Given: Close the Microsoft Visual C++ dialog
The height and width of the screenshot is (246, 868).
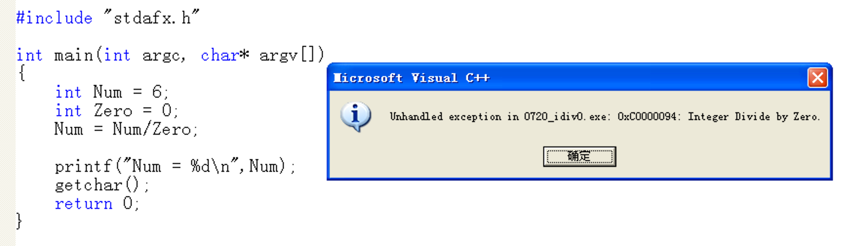Looking at the screenshot, I should [817, 78].
